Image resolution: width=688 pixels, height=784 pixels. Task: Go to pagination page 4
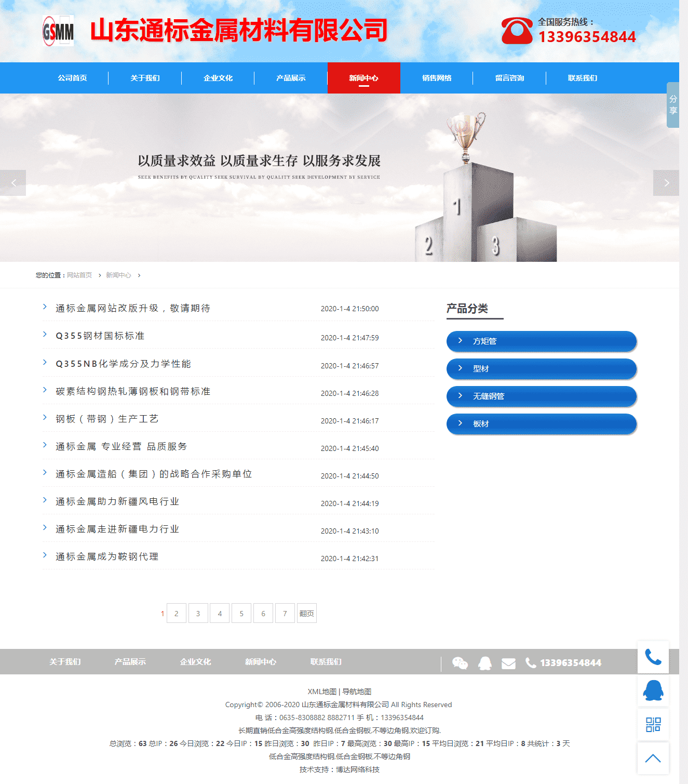pyautogui.click(x=220, y=614)
